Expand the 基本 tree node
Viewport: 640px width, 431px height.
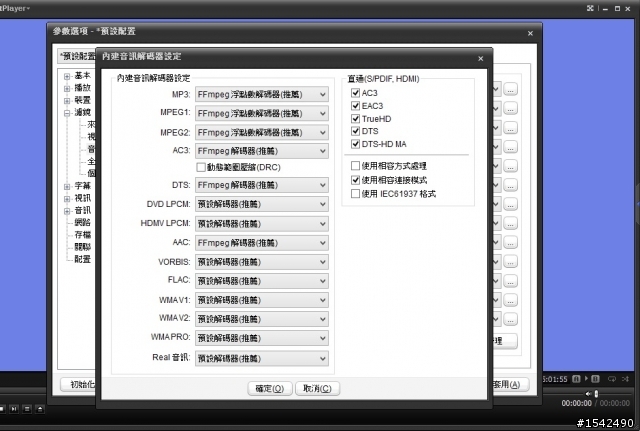[67, 76]
